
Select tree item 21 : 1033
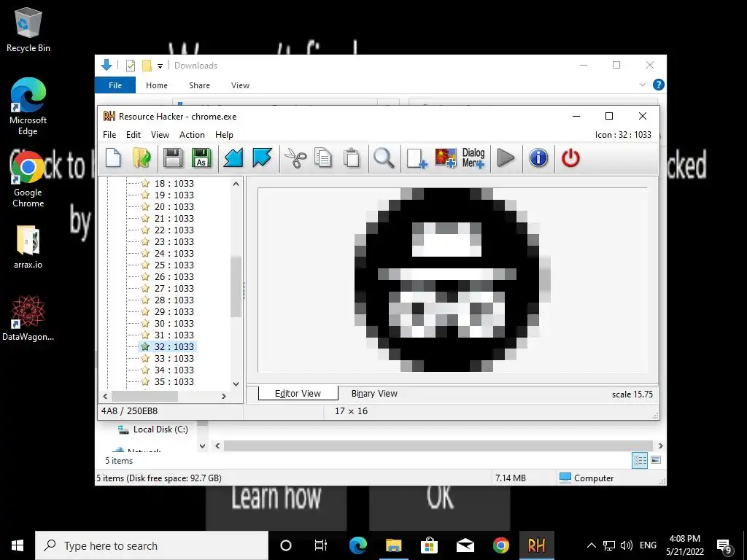[x=174, y=219]
